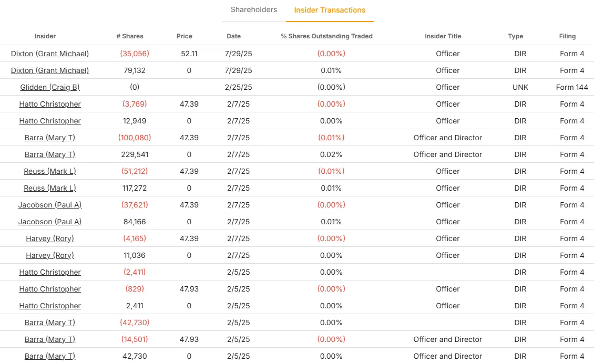Image resolution: width=594 pixels, height=364 pixels.
Task: Open Barra (Mary T) insider profile
Action: click(x=49, y=138)
